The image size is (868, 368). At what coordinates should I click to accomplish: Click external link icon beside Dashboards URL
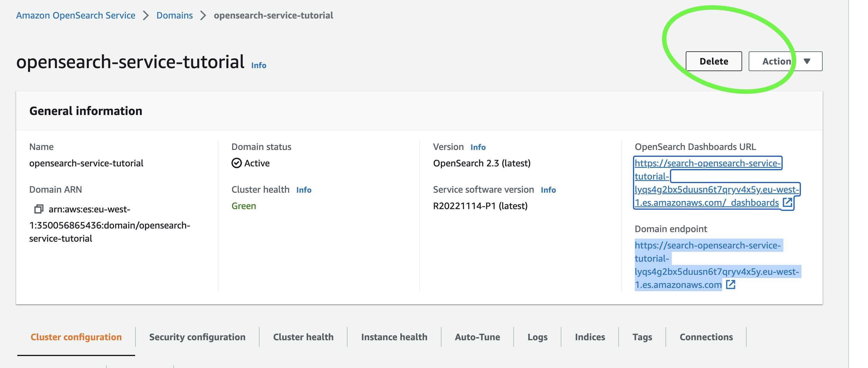787,203
